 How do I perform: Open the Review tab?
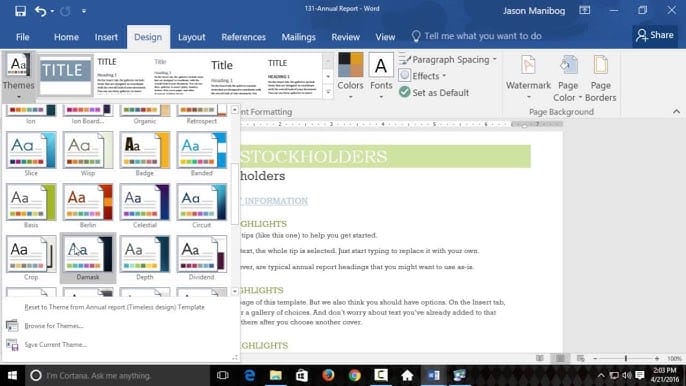[345, 37]
